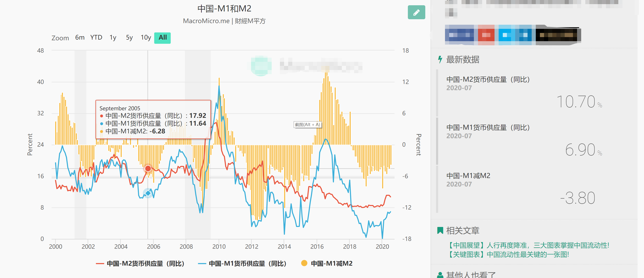Click the bookmark icon beside 相关文章
This screenshot has width=644, height=278.
click(440, 230)
